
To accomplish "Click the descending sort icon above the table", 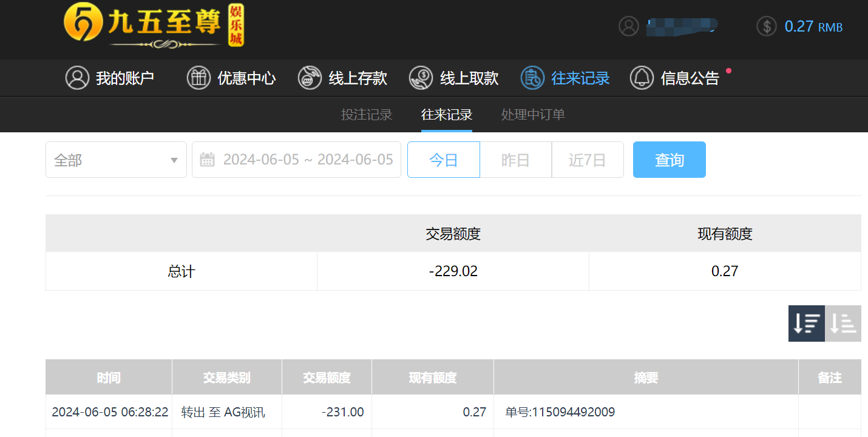I will (x=806, y=324).
